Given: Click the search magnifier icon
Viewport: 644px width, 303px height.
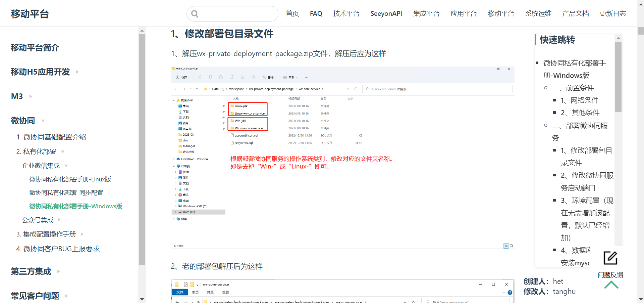Looking at the screenshot, I should pyautogui.click(x=195, y=14).
